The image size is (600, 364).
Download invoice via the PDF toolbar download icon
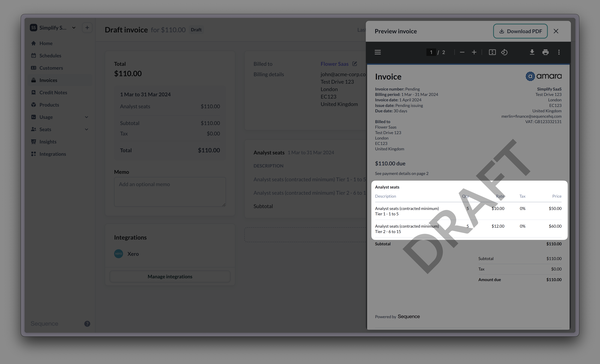click(x=532, y=52)
